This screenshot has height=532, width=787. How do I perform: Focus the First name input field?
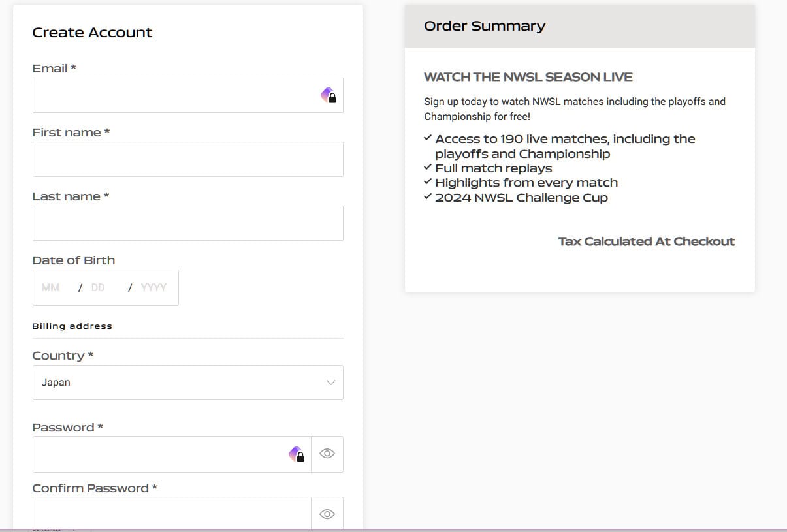(x=188, y=159)
